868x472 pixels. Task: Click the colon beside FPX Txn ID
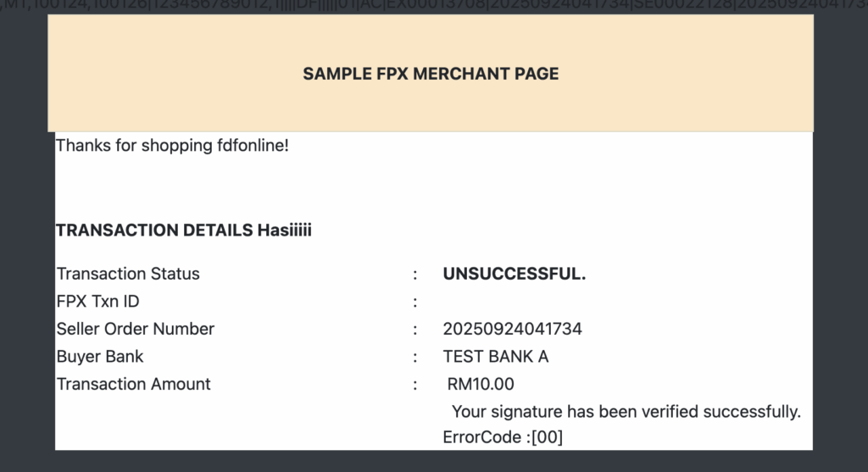[x=415, y=302]
